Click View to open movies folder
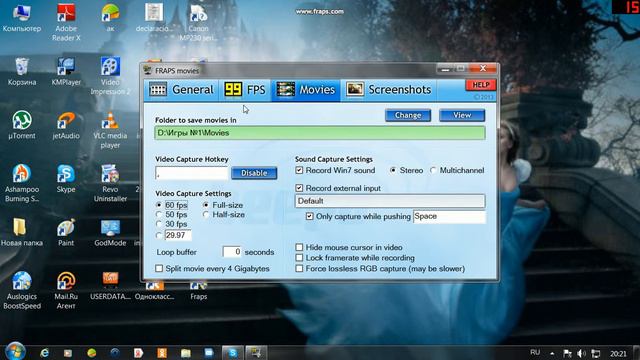Viewport: 640px width, 360px height. tap(462, 116)
